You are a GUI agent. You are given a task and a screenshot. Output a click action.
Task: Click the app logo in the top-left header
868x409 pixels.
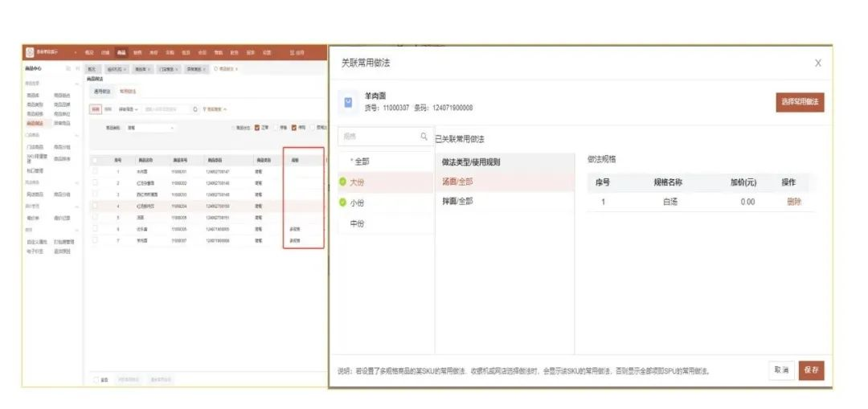coord(30,52)
